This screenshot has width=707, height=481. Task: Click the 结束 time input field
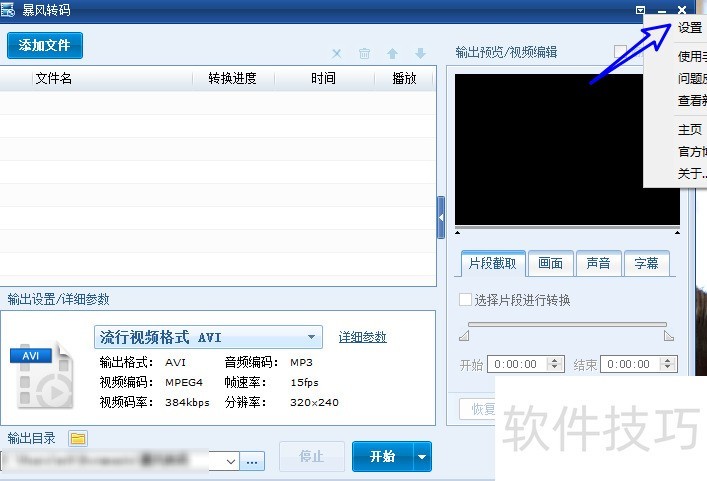(630, 364)
